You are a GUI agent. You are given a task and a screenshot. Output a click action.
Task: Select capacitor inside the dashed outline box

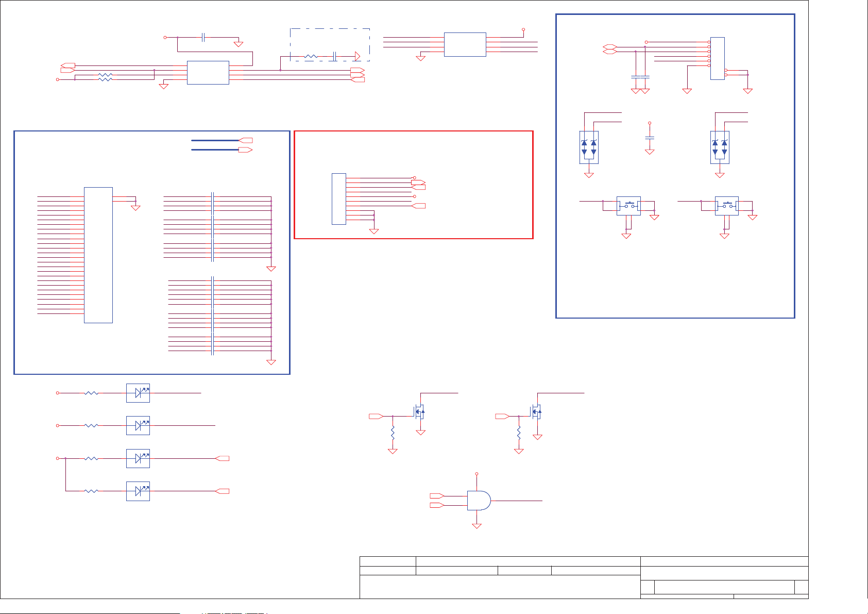(335, 56)
